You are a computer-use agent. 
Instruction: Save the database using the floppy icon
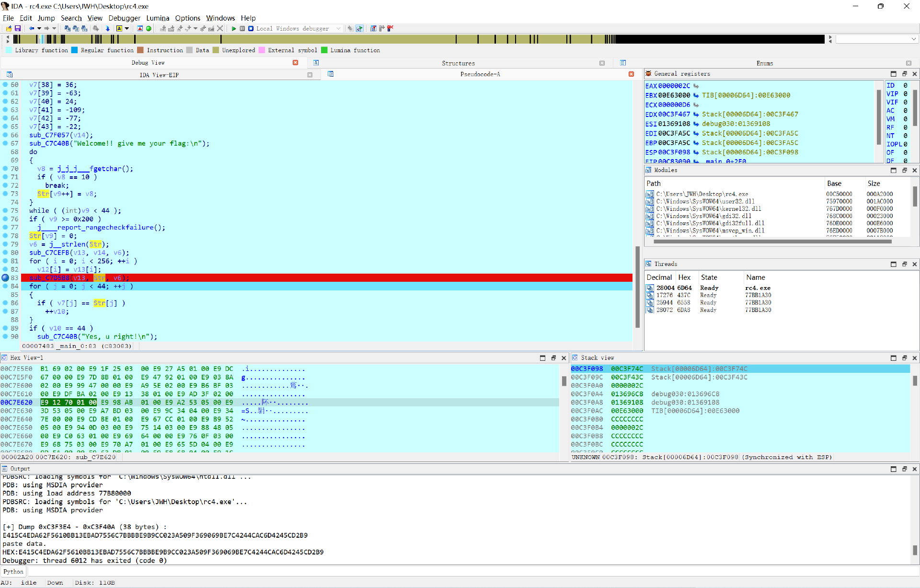[x=18, y=29]
